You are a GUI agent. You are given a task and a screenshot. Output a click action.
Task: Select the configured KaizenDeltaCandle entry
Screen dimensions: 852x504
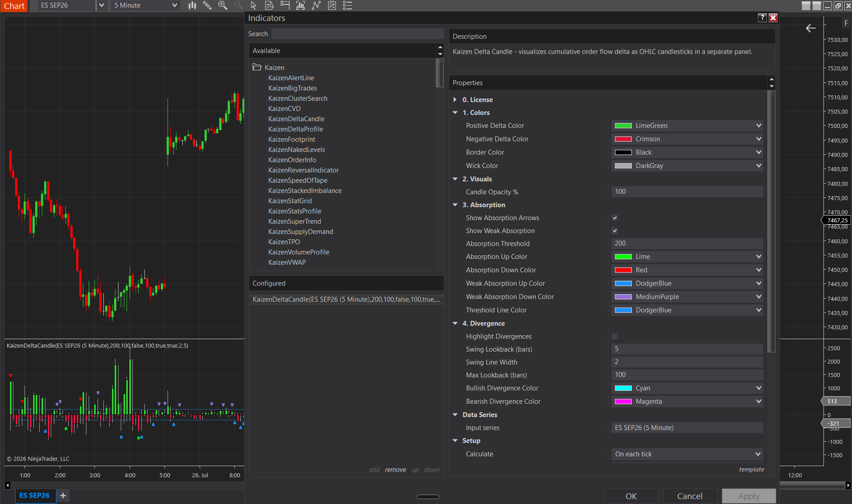(x=346, y=299)
